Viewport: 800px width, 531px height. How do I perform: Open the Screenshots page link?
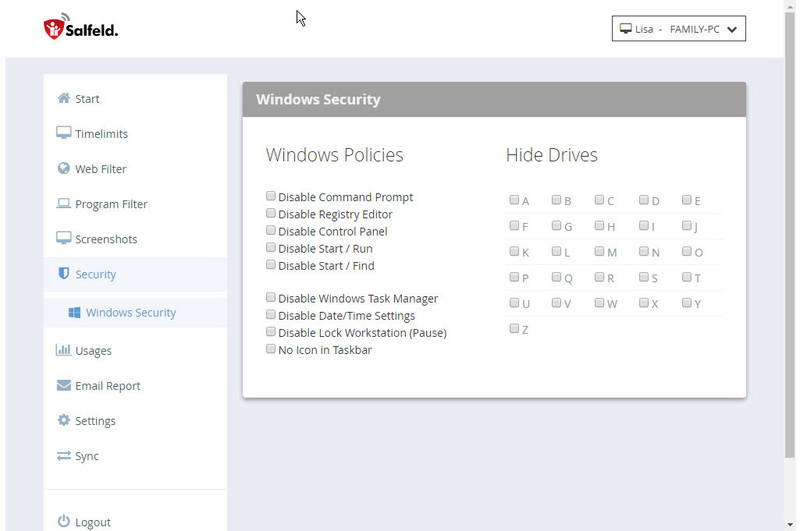106,239
